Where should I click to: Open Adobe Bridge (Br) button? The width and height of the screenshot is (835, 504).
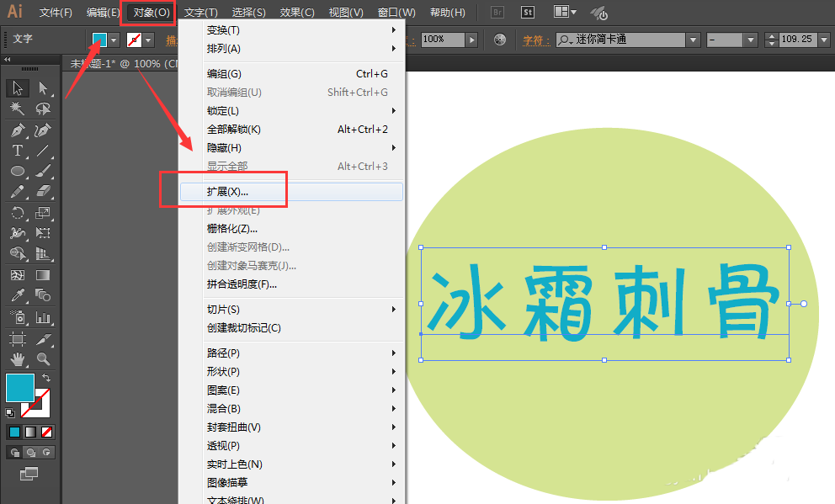click(x=497, y=13)
